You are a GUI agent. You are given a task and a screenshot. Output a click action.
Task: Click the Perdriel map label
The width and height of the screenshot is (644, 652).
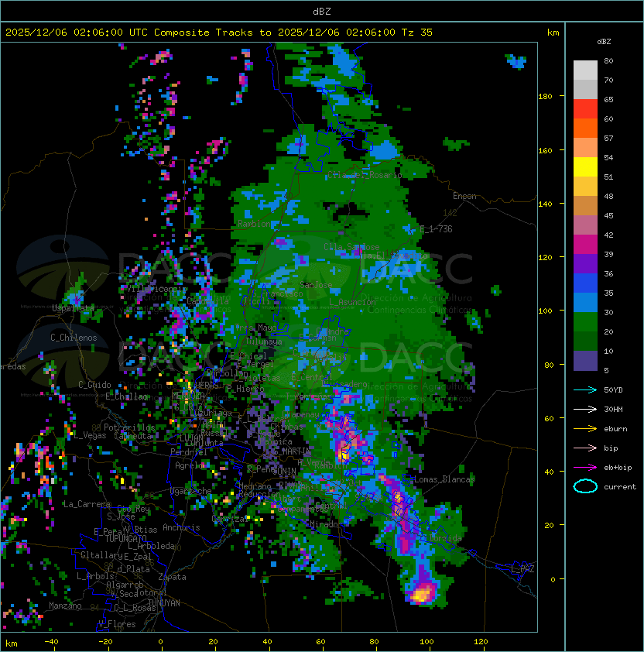(x=189, y=451)
